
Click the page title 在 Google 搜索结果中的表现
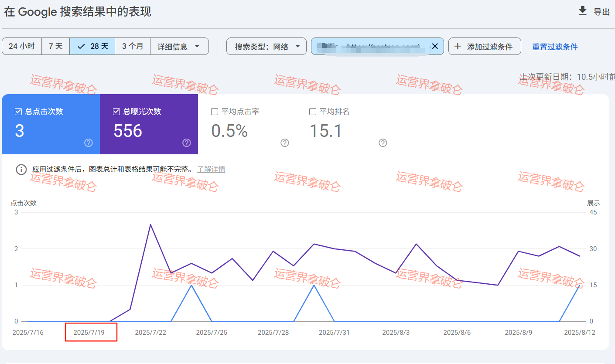(x=78, y=12)
